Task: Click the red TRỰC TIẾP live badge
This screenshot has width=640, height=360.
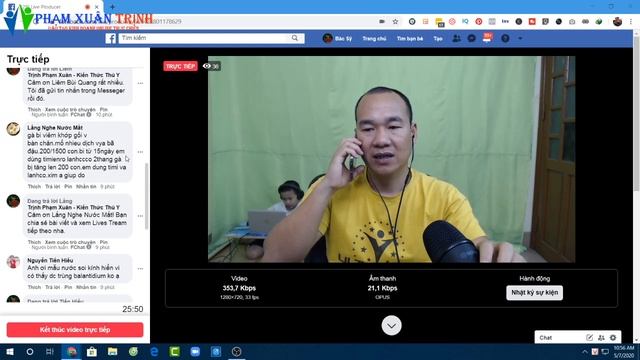Action: click(x=180, y=66)
